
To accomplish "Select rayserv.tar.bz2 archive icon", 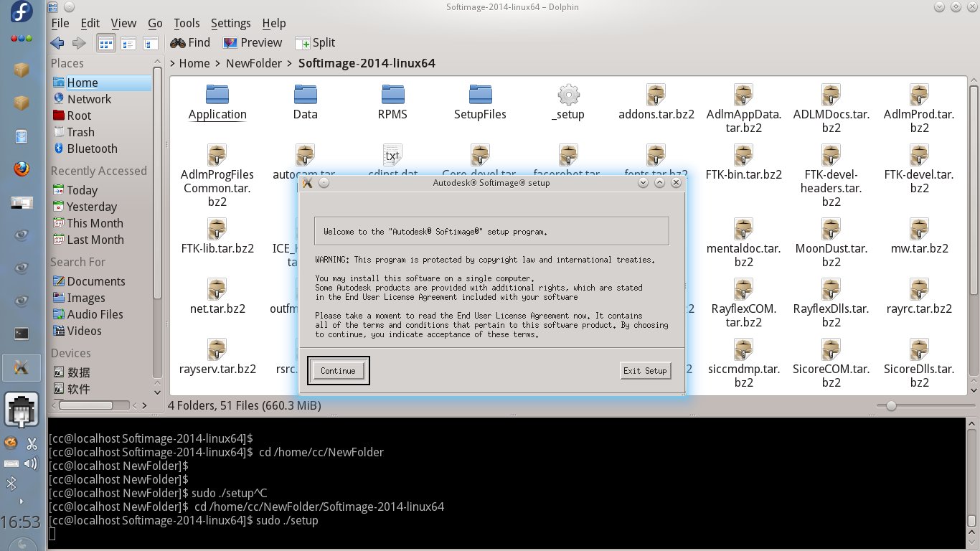I will [x=217, y=349].
